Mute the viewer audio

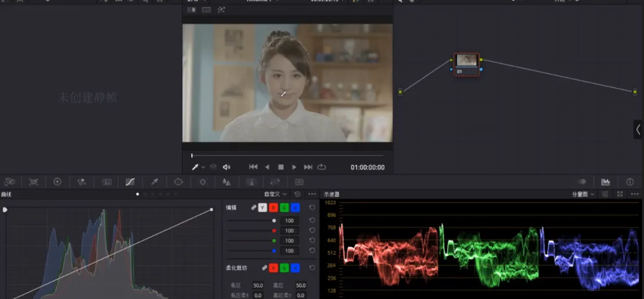(x=227, y=167)
